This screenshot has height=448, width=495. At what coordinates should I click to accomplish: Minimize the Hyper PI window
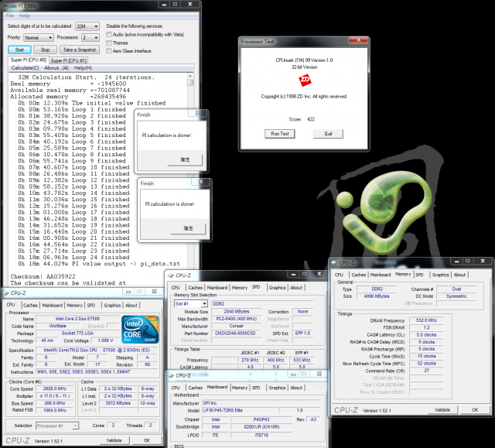pyautogui.click(x=164, y=5)
